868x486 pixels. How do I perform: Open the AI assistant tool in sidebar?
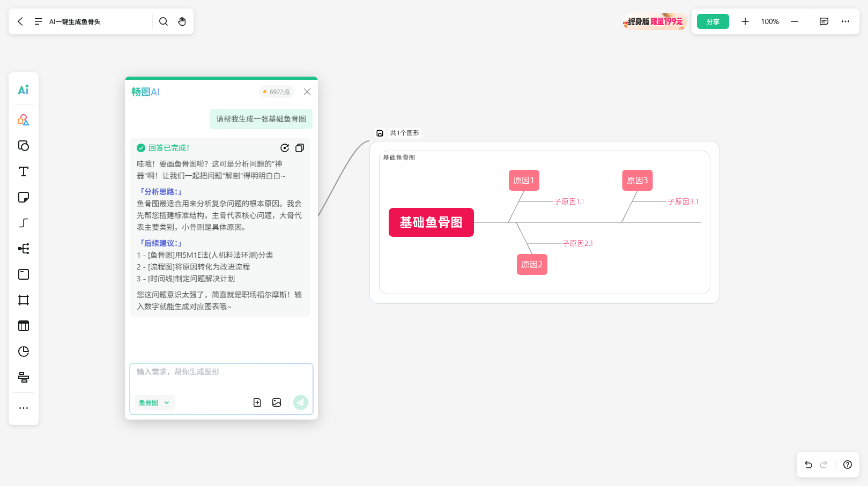pyautogui.click(x=24, y=89)
